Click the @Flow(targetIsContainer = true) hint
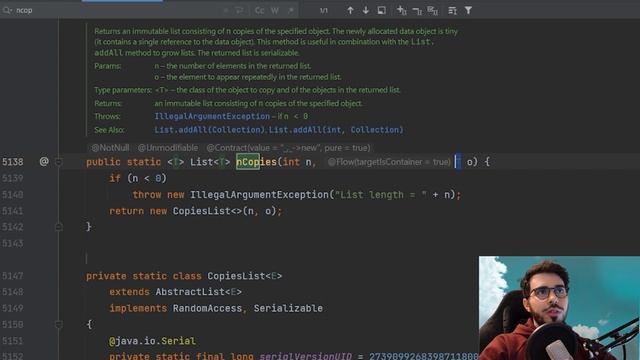The image size is (640, 360). coord(389,162)
